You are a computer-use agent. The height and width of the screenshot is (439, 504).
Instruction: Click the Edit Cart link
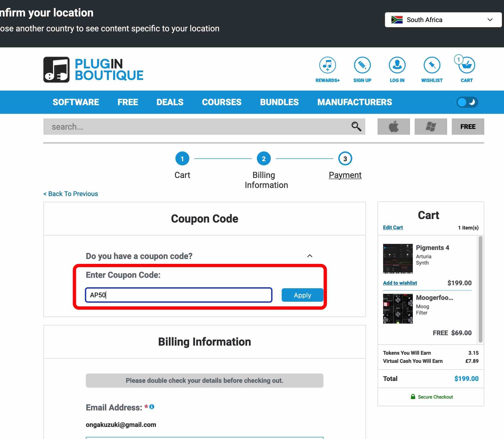392,228
